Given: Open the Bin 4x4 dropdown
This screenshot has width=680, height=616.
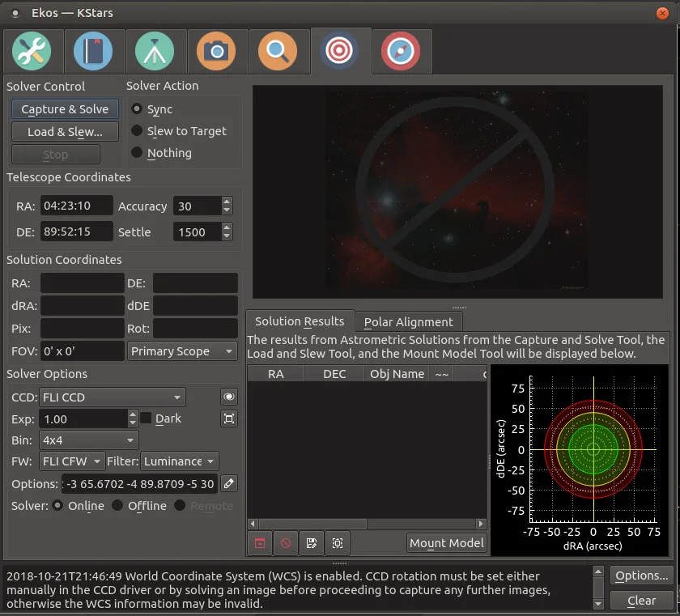Looking at the screenshot, I should pyautogui.click(x=89, y=440).
